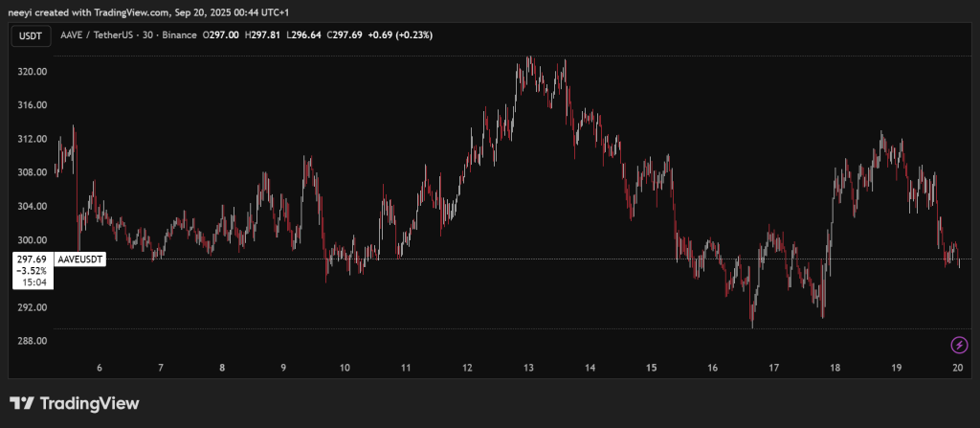The width and height of the screenshot is (980, 428).
Task: Click the purple lightning bolt icon
Action: click(959, 345)
